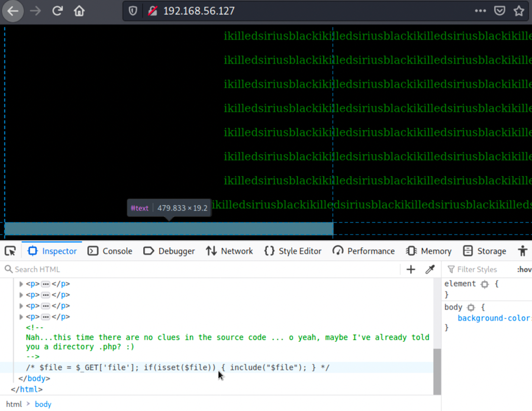The image size is (532, 411).
Task: Switch to the Network tab
Action: [x=230, y=251]
